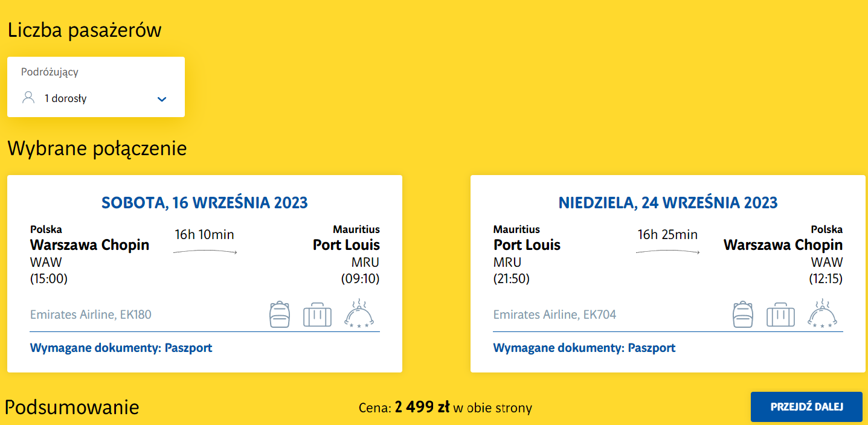Click meal service icon on return flight
The height and width of the screenshot is (425, 868).
(822, 313)
